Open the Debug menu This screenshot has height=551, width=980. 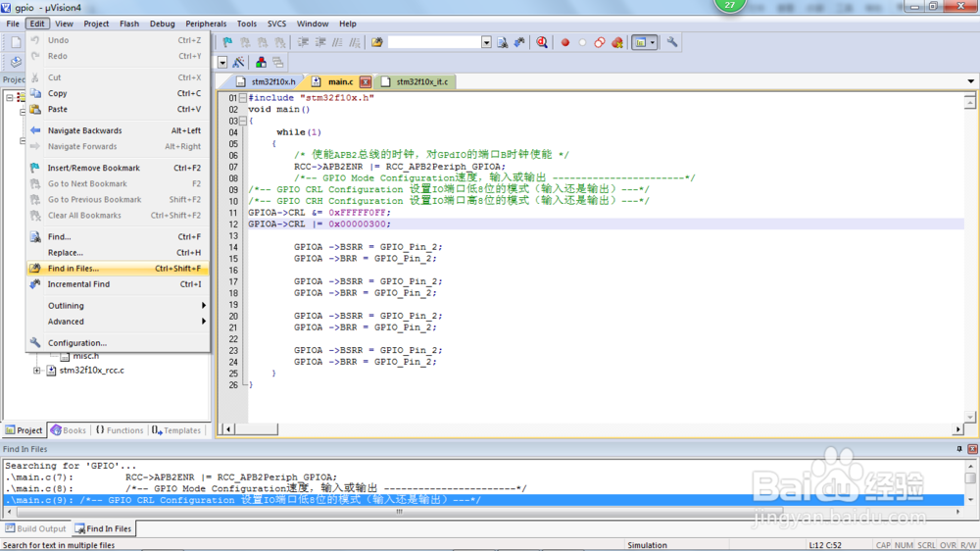(x=162, y=24)
